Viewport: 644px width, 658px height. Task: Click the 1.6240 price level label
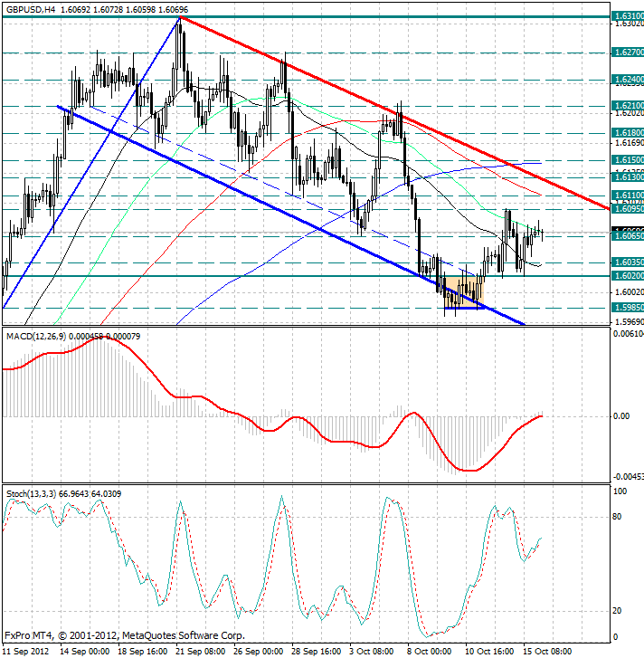pos(628,80)
